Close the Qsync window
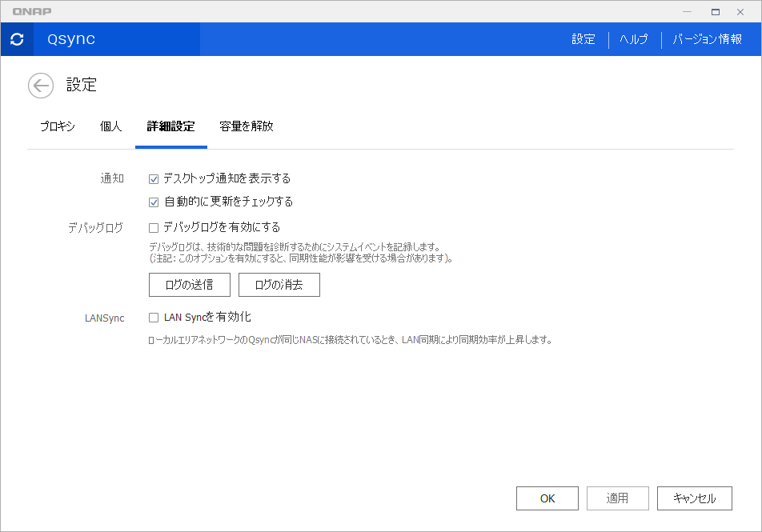This screenshot has width=762, height=532. pos(740,12)
